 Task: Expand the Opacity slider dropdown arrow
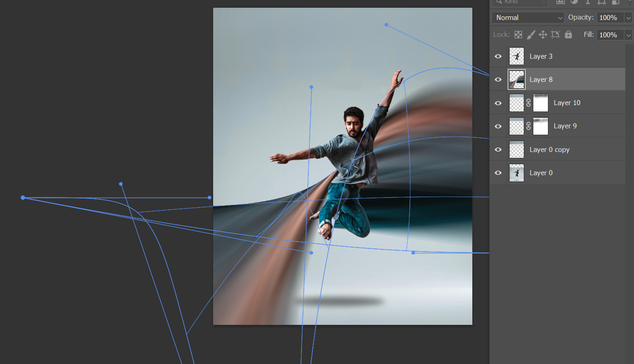(x=629, y=18)
